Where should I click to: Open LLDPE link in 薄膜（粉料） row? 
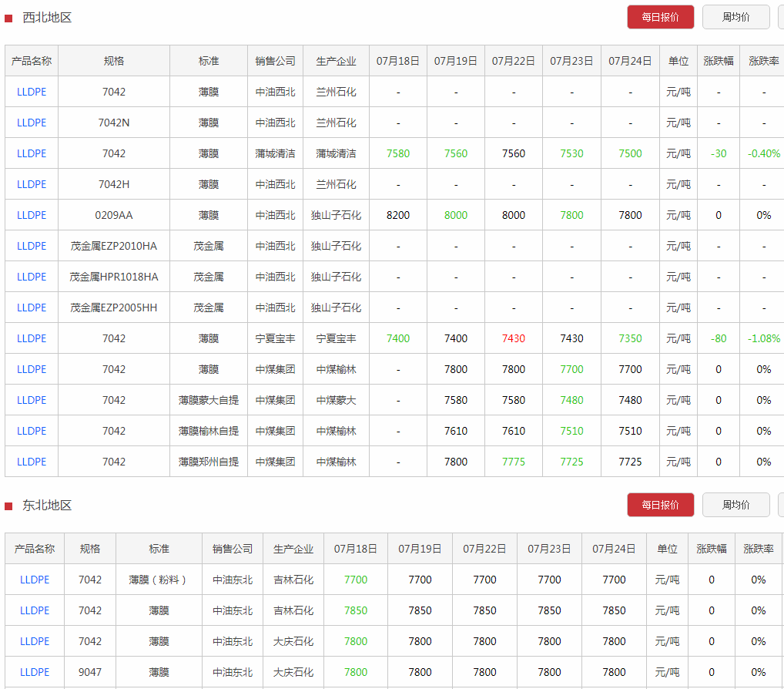[35, 580]
